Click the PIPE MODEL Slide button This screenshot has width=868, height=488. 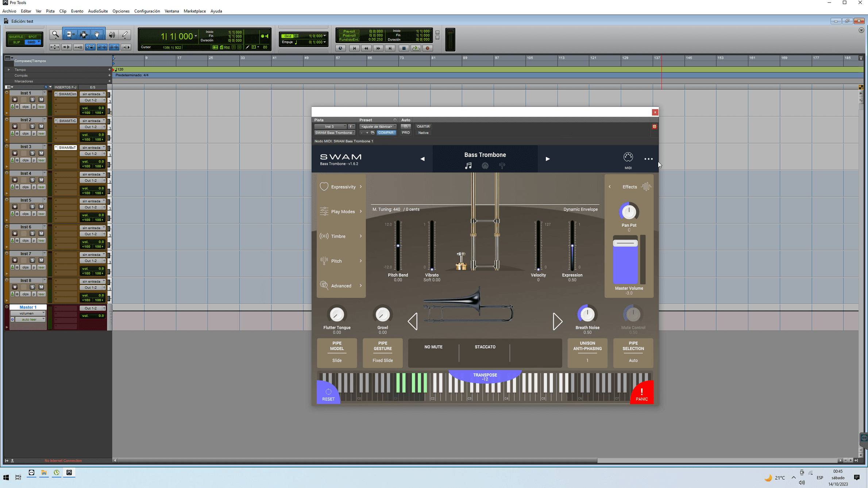(x=336, y=352)
